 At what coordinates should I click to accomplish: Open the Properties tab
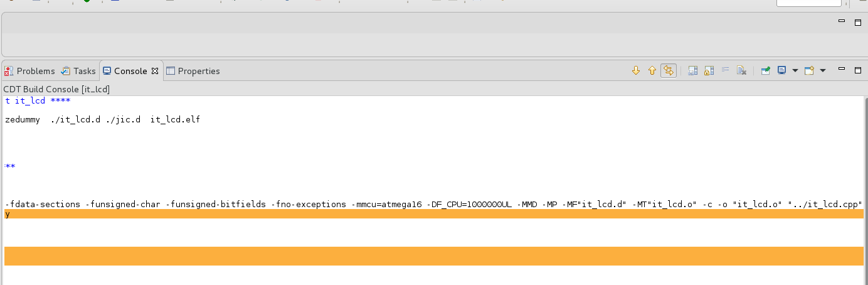pyautogui.click(x=193, y=71)
